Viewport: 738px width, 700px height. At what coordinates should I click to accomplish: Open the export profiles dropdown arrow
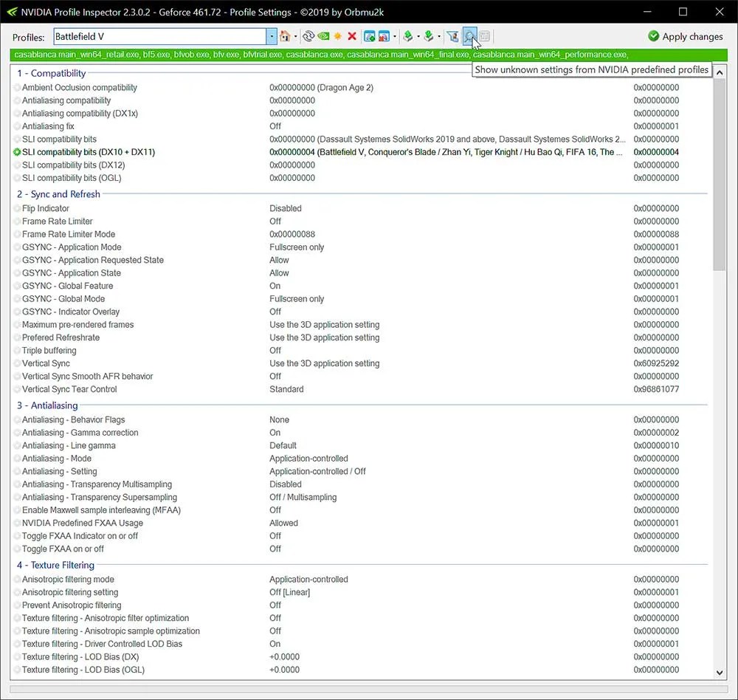419,35
